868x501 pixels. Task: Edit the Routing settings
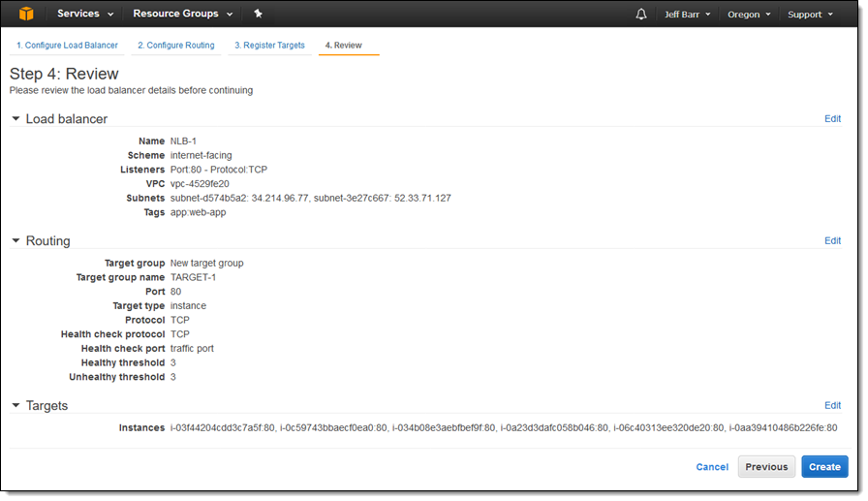pos(832,241)
